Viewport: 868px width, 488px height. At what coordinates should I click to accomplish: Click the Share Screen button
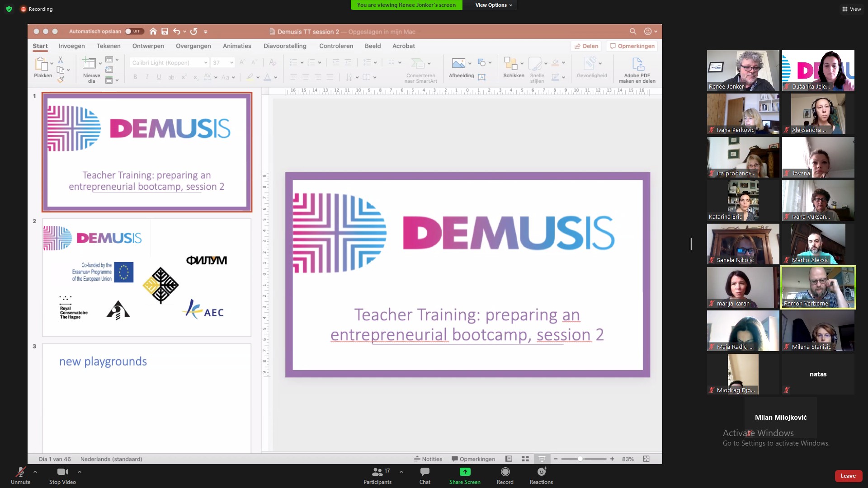tap(465, 475)
